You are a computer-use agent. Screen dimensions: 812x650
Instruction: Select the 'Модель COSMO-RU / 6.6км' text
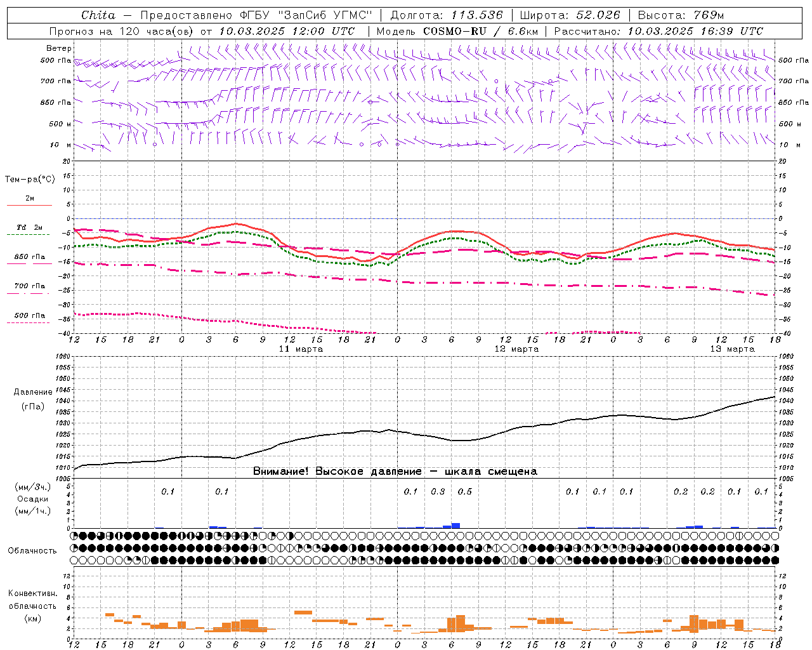click(457, 31)
